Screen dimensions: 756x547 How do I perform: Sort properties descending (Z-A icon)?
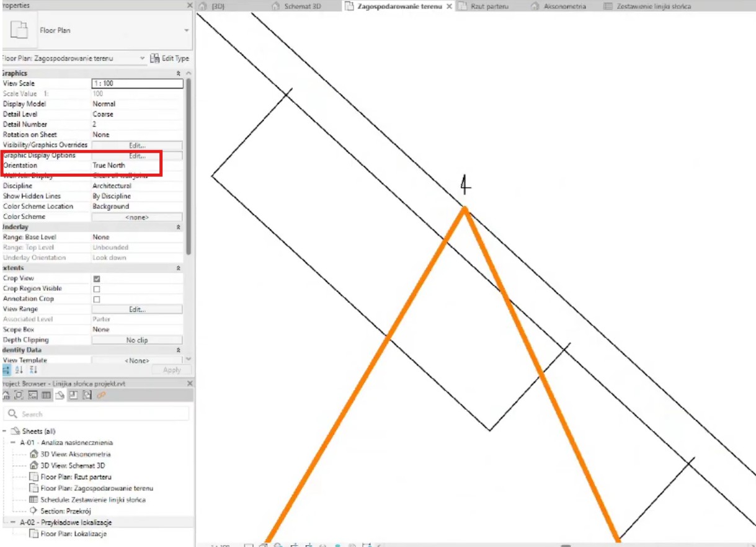click(x=33, y=370)
